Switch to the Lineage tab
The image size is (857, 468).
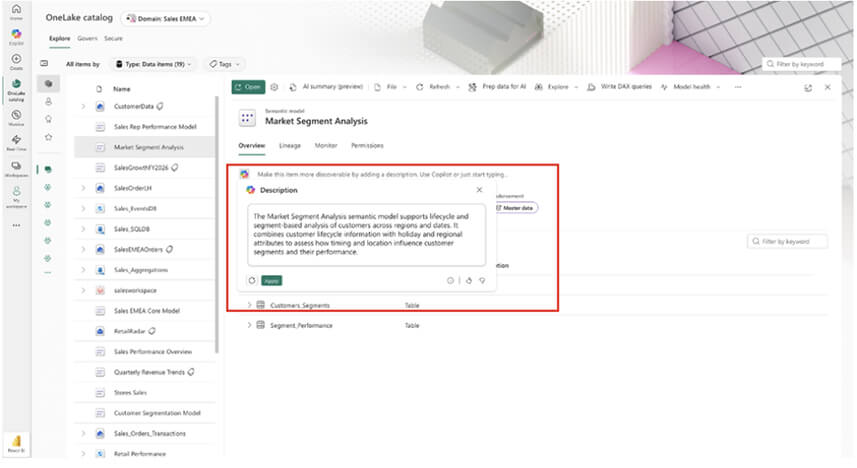coord(290,145)
